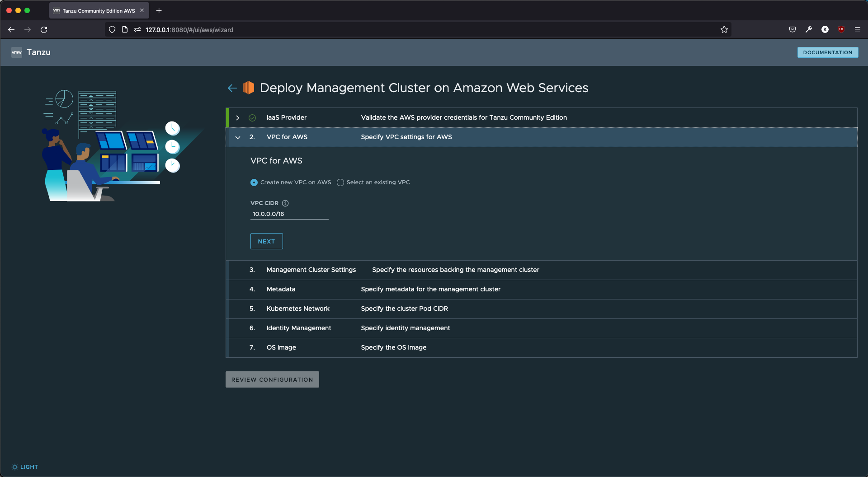Click 'Specify the resources backing' description
868x477 pixels.
[x=456, y=270]
